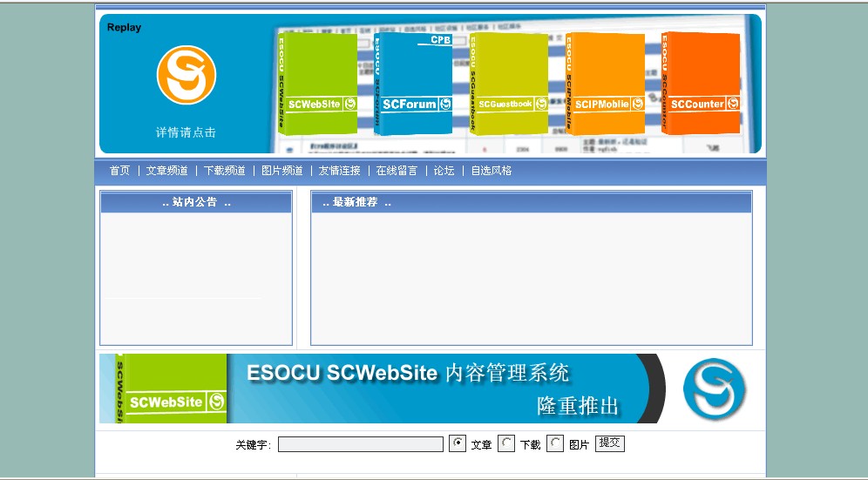Open the orange SCIPMobile product box
This screenshot has height=480, width=868.
tap(605, 85)
